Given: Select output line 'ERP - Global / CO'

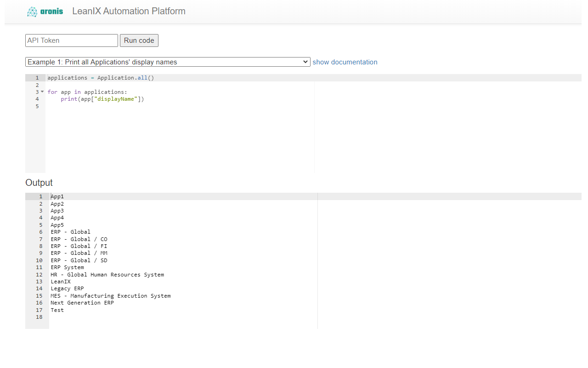Looking at the screenshot, I should click(x=79, y=239).
